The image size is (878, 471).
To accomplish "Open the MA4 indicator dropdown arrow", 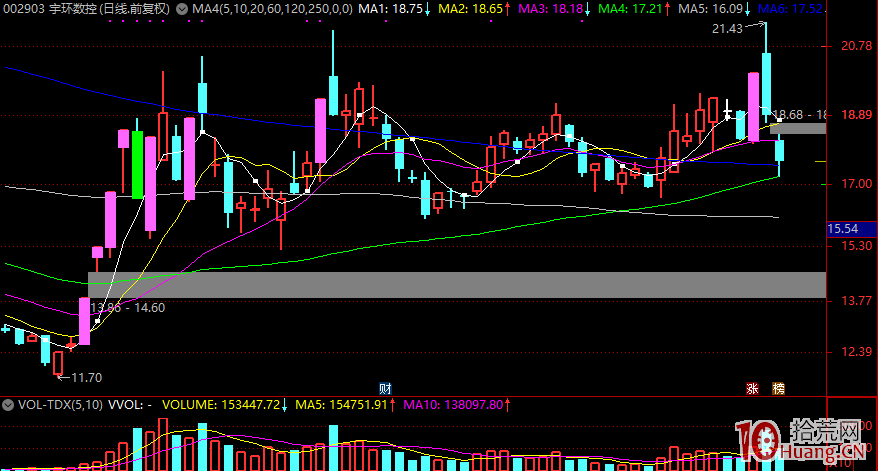I will click(181, 8).
